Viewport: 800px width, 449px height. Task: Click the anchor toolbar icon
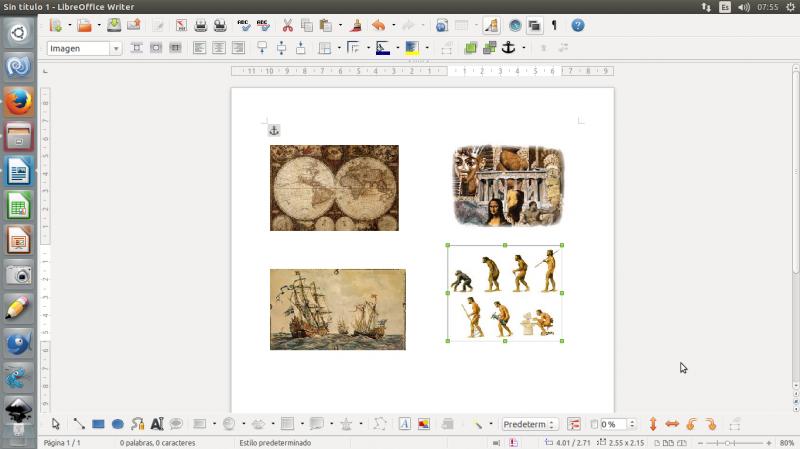click(508, 48)
